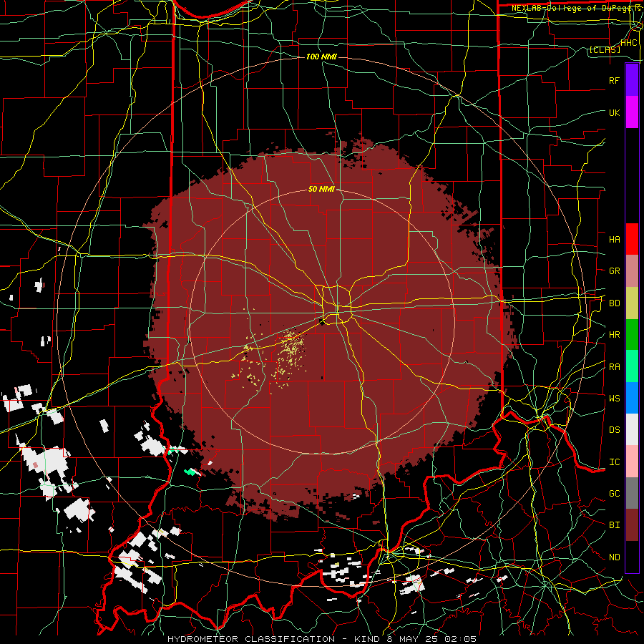Select the BD yellow legend swatch

pyautogui.click(x=632, y=303)
